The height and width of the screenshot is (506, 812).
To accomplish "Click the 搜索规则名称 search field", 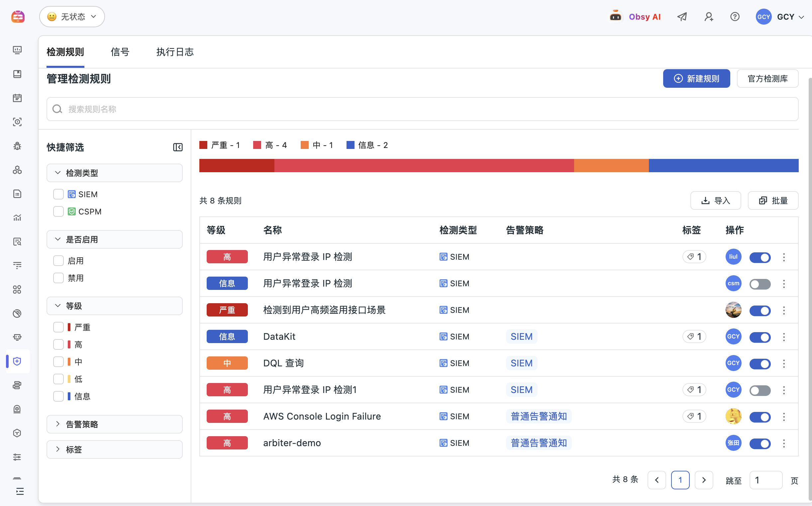I will coord(422,109).
